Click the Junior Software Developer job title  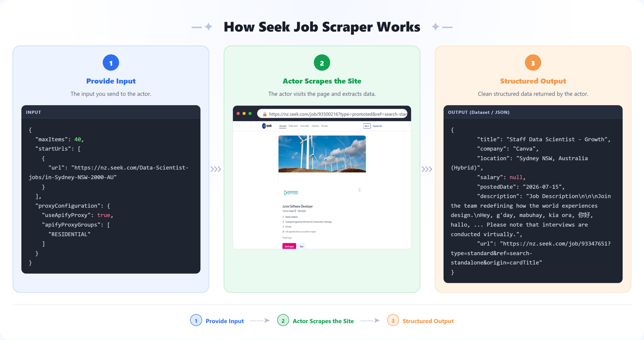[x=298, y=206]
